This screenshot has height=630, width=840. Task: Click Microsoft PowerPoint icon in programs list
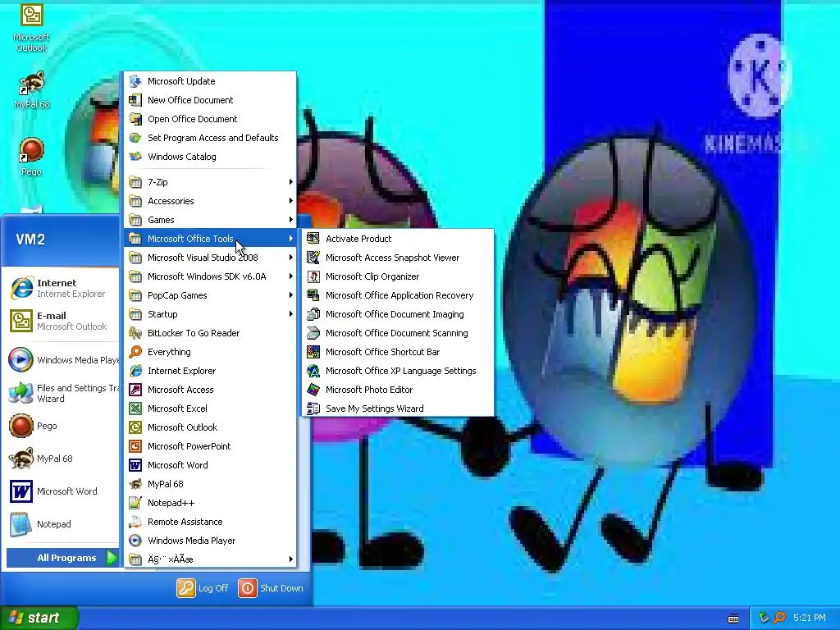click(x=135, y=446)
